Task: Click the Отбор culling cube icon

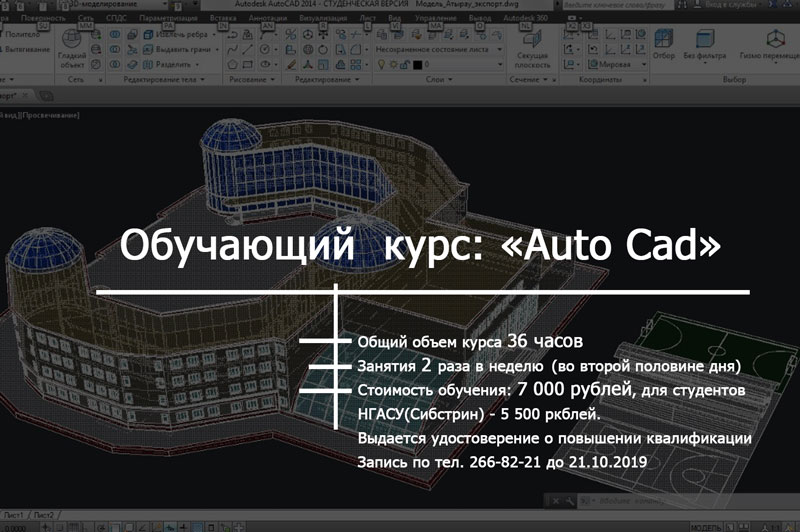Action: coord(663,44)
